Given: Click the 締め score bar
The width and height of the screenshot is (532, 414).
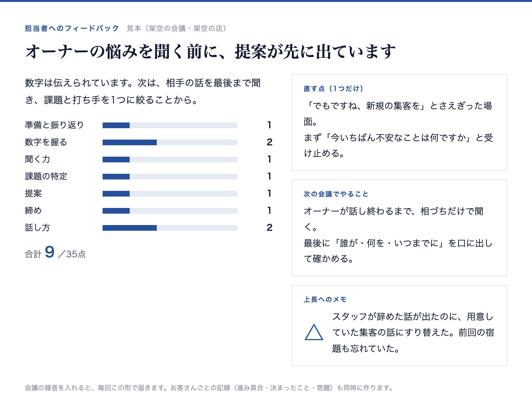Looking at the screenshot, I should pyautogui.click(x=170, y=211).
